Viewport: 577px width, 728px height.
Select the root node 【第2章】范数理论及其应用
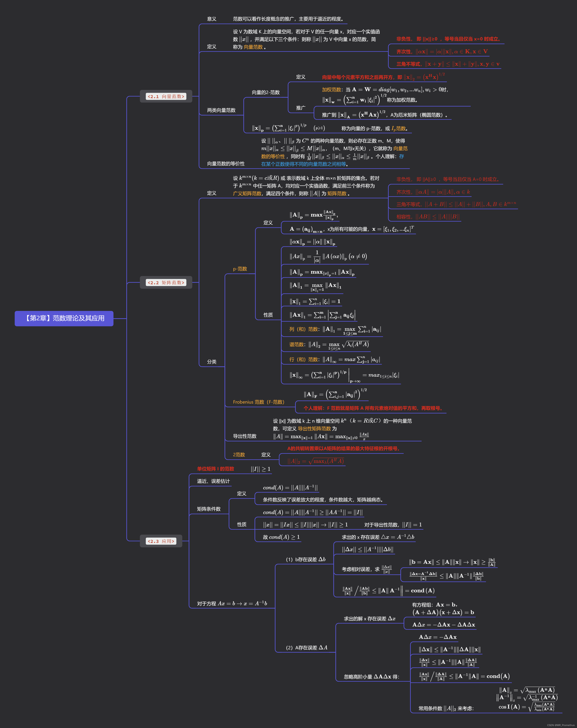pos(64,318)
